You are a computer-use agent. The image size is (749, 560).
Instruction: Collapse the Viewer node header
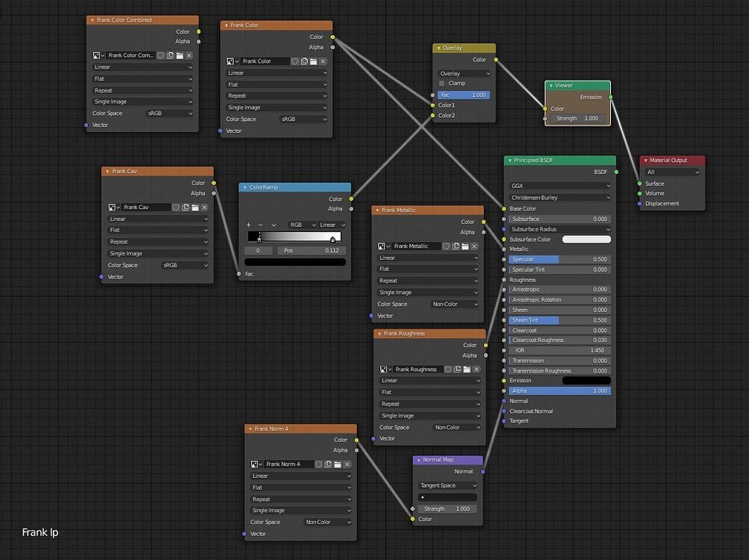(x=550, y=85)
